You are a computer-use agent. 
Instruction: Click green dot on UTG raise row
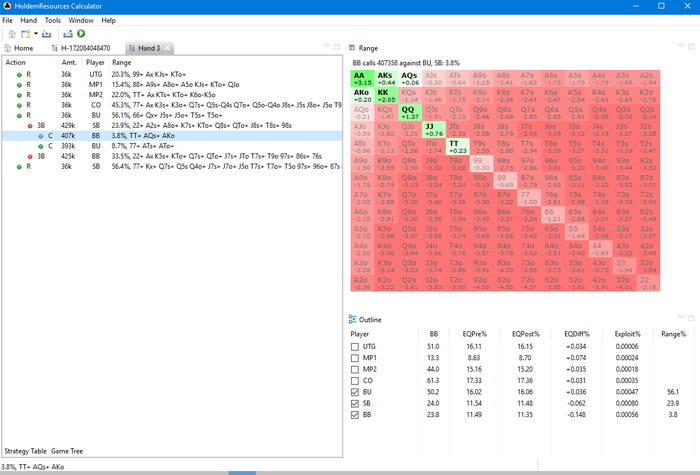tap(19, 75)
